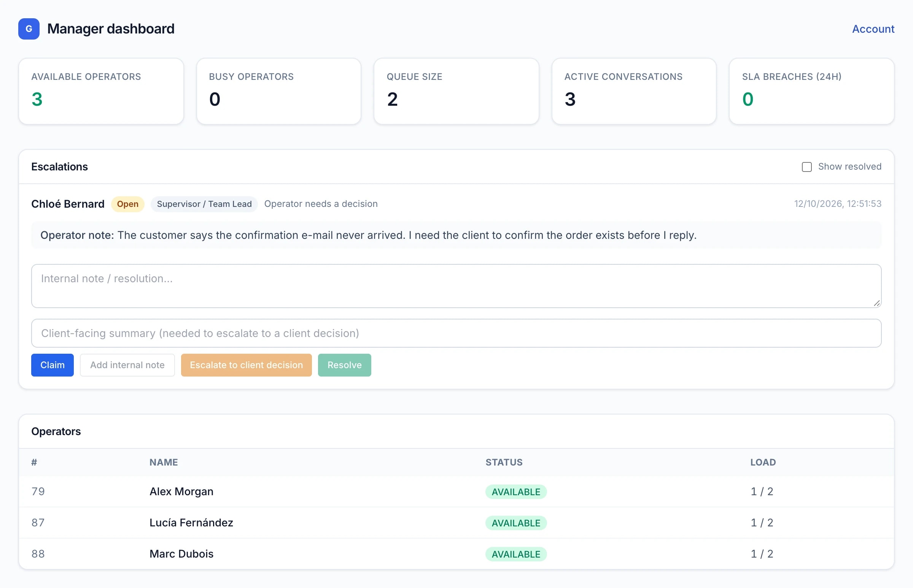
Task: Click the textarea resize handle corner
Action: point(877,303)
